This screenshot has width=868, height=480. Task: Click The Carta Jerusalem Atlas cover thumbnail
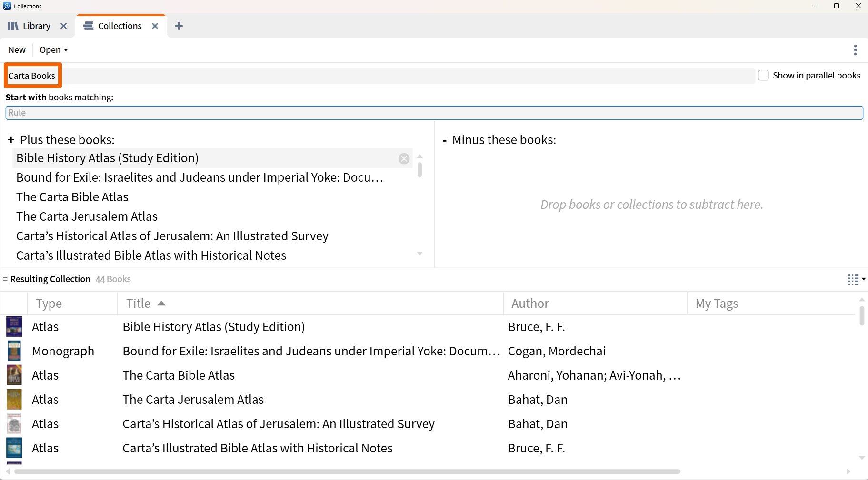click(14, 400)
